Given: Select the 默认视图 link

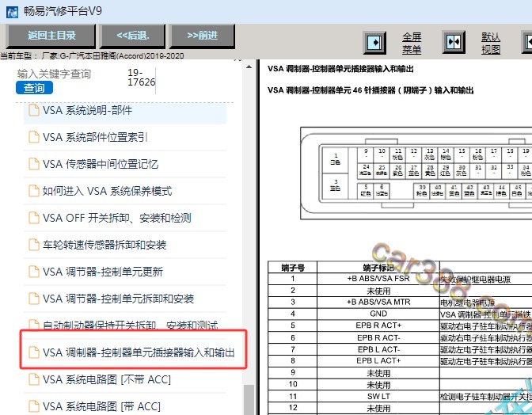Looking at the screenshot, I should pos(491,43).
